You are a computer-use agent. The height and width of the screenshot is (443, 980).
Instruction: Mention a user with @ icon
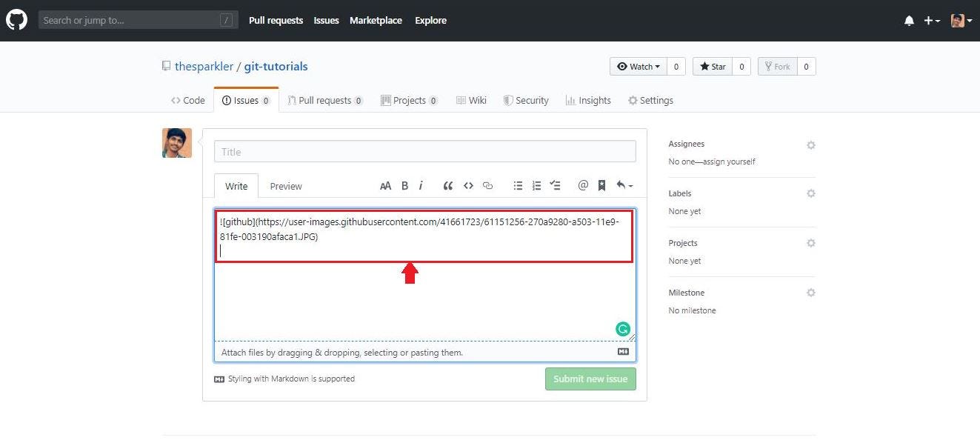coord(583,186)
